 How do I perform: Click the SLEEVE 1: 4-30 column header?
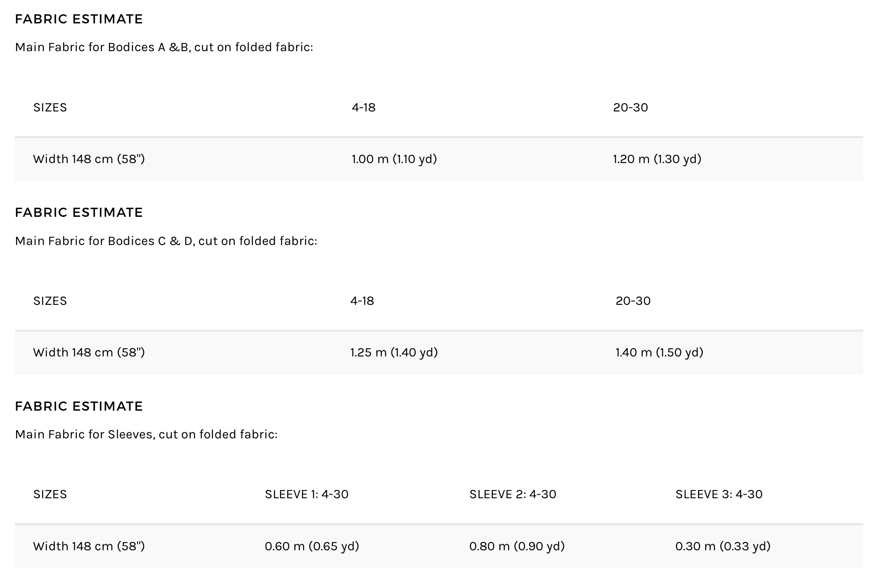(307, 494)
